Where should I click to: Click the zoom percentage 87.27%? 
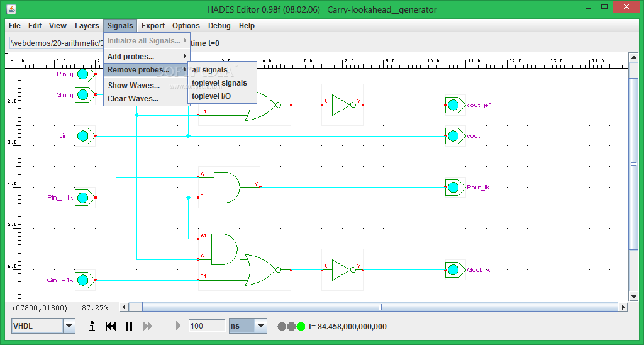click(95, 308)
